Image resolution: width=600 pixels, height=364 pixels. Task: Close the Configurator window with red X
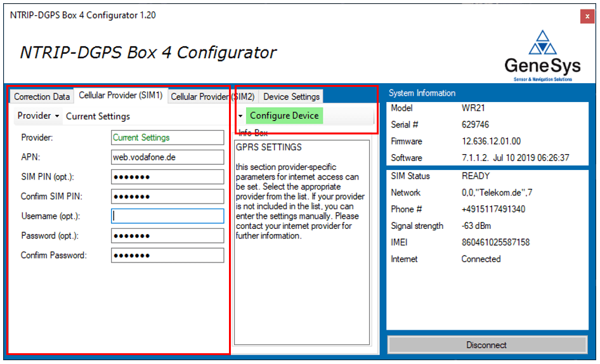click(587, 16)
